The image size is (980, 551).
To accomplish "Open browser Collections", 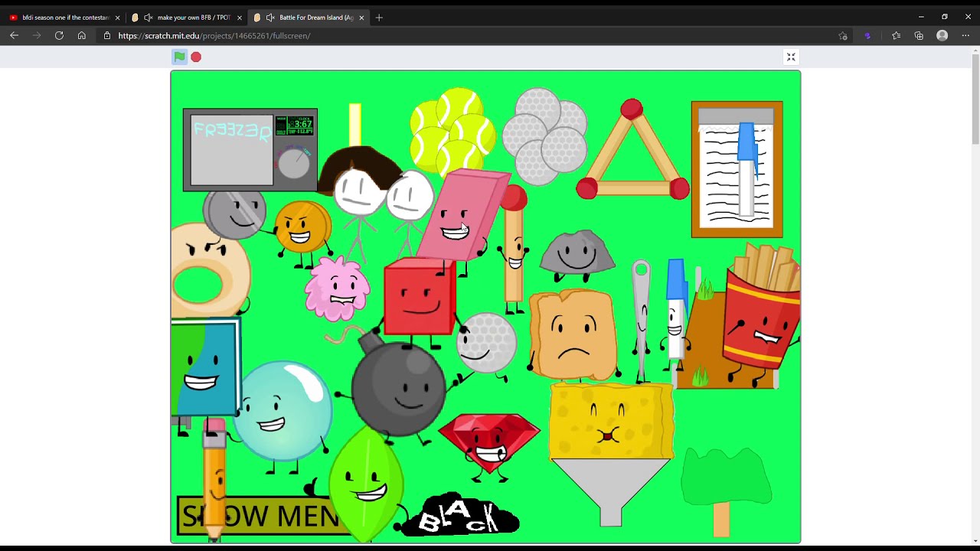I will tap(919, 35).
